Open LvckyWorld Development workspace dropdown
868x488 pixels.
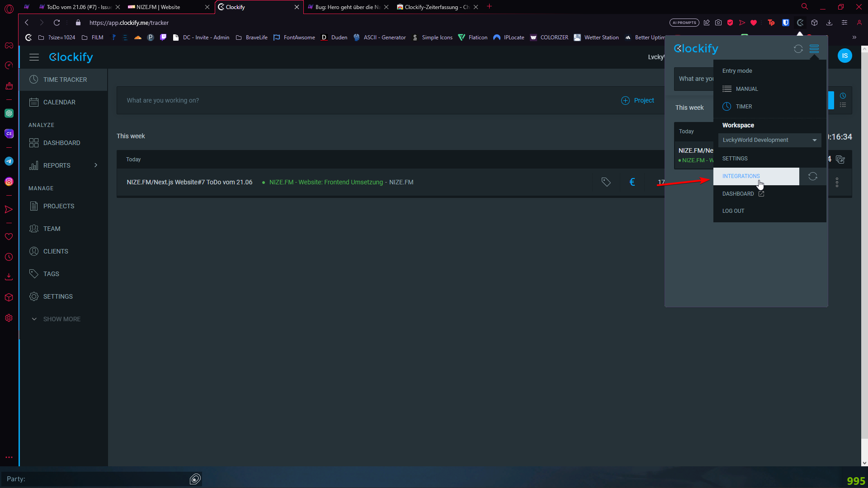[x=769, y=140]
